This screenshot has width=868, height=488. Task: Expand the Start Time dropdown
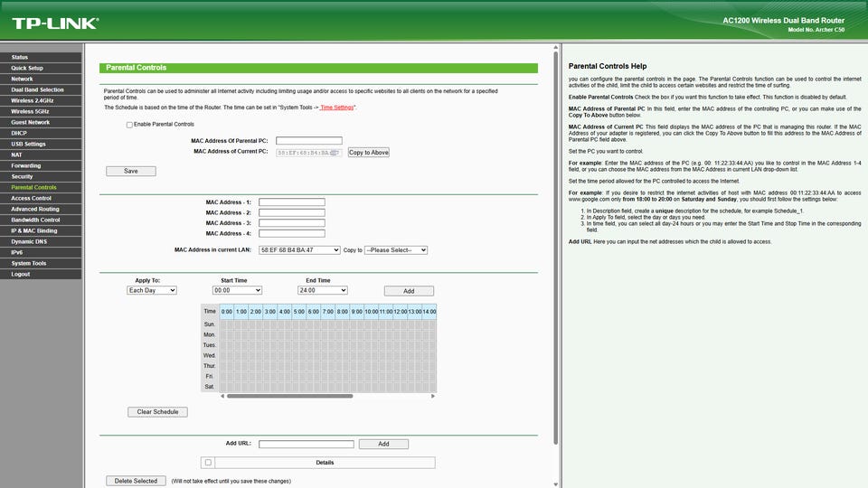tap(237, 290)
